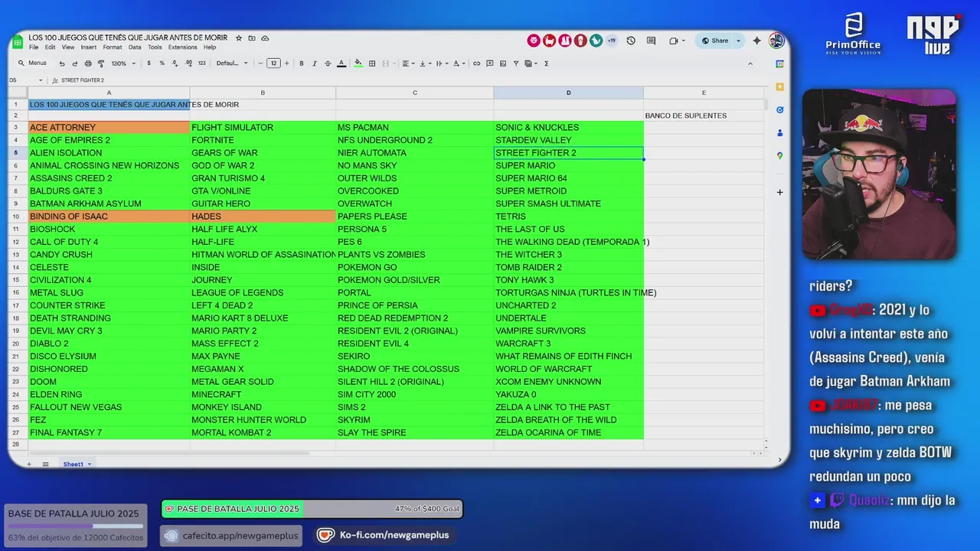The width and height of the screenshot is (980, 551).
Task: Activate the paint format roller tool
Action: coord(100,64)
